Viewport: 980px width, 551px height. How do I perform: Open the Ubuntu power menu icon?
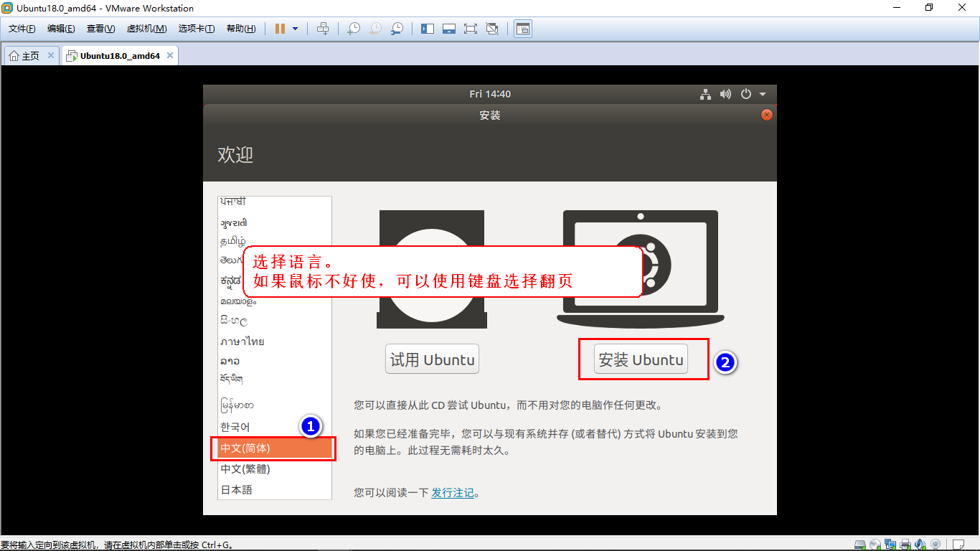[746, 94]
